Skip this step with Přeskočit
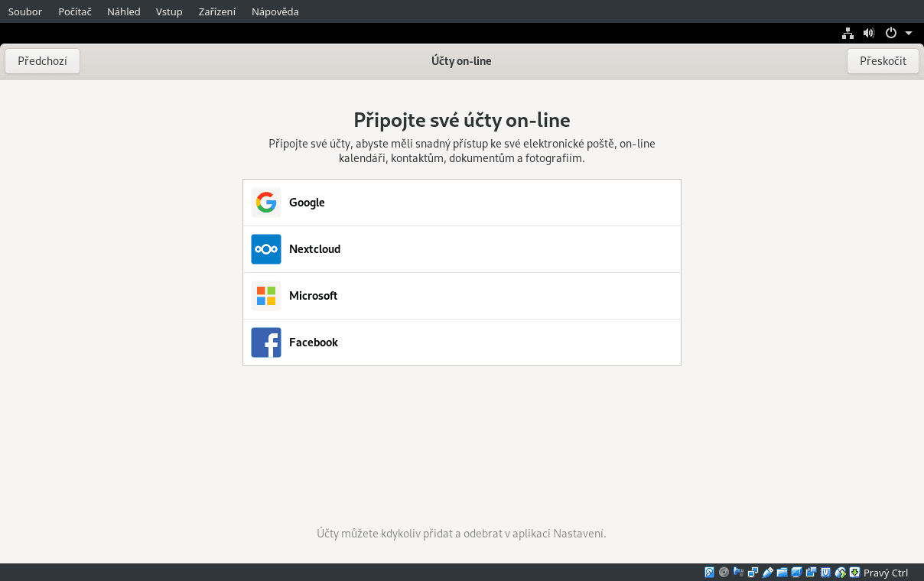The width and height of the screenshot is (924, 581). (883, 61)
